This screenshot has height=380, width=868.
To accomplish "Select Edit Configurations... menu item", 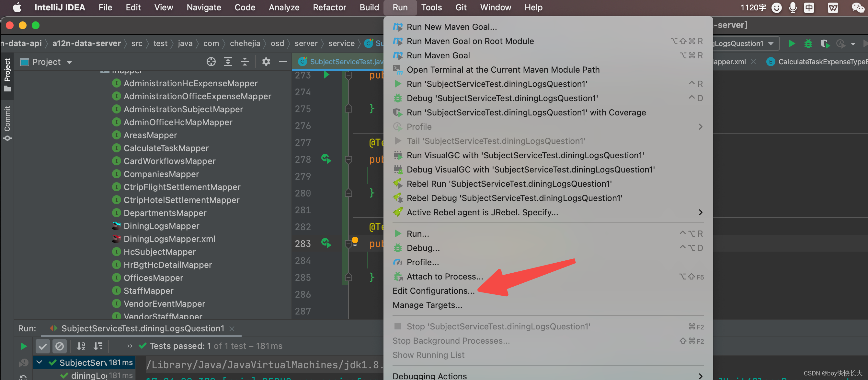I will (x=548, y=291).
